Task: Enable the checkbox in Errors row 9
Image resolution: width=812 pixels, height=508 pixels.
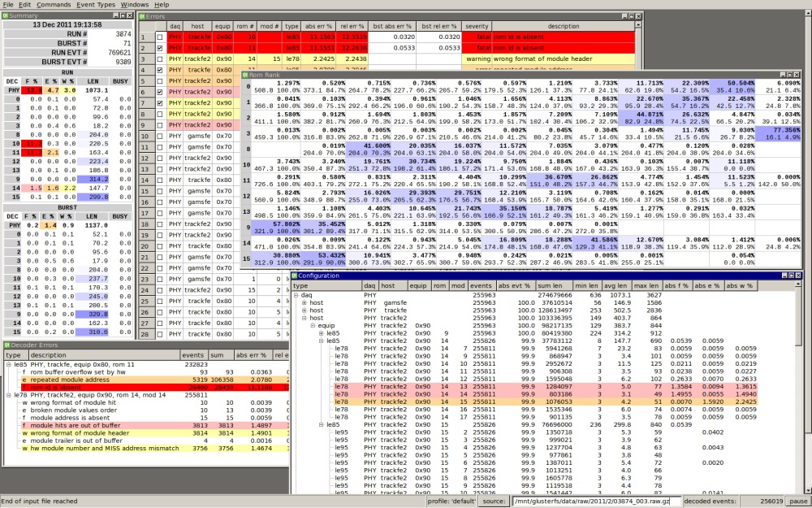Action: 160,125
